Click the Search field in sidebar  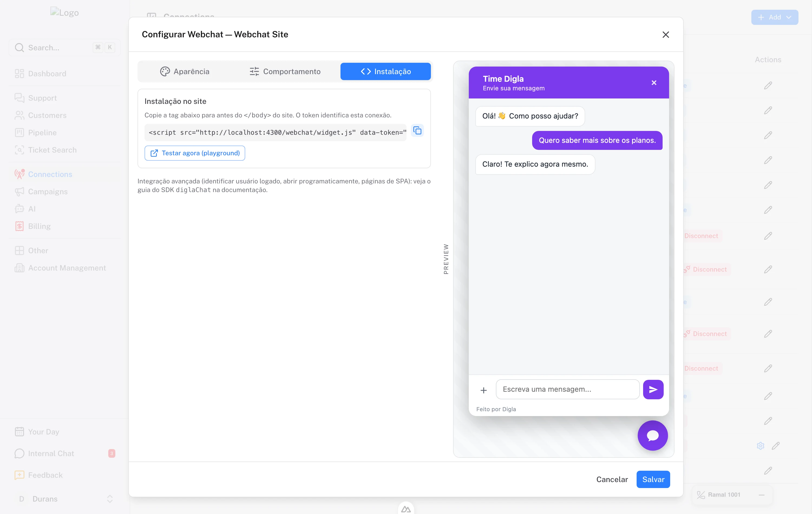(x=65, y=48)
